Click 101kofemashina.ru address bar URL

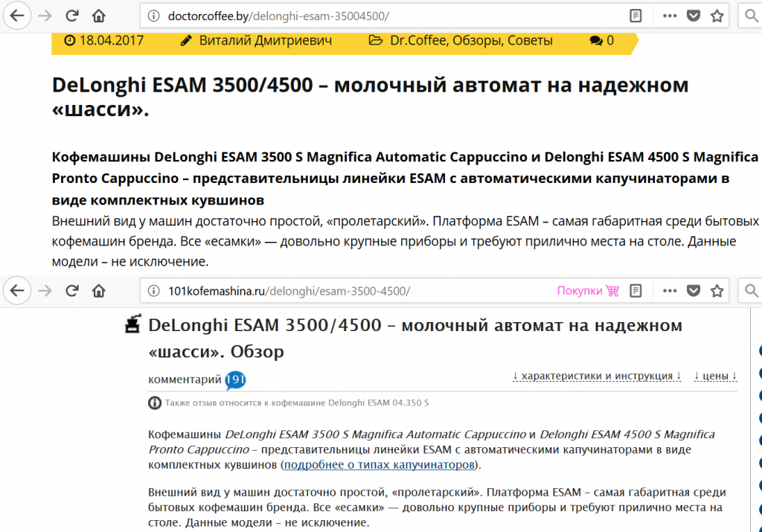pos(289,290)
